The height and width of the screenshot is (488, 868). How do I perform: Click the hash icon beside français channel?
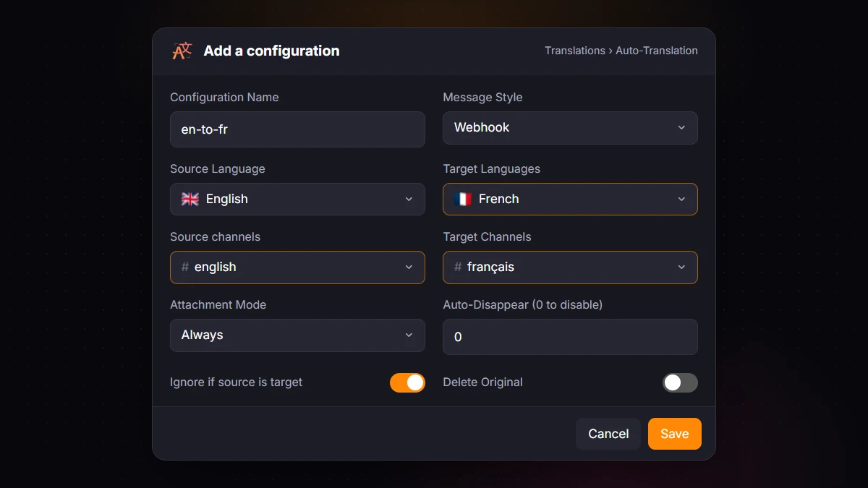point(458,267)
